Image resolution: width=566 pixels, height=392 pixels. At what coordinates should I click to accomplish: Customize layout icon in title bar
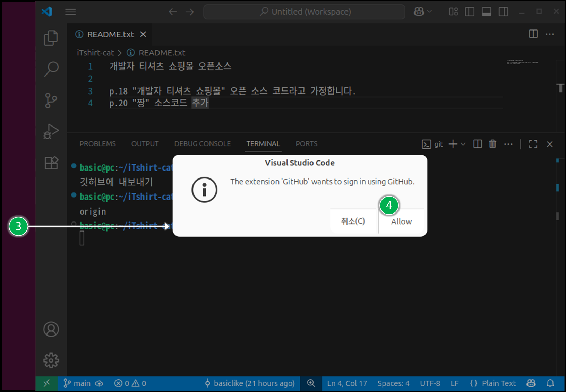[x=453, y=12]
